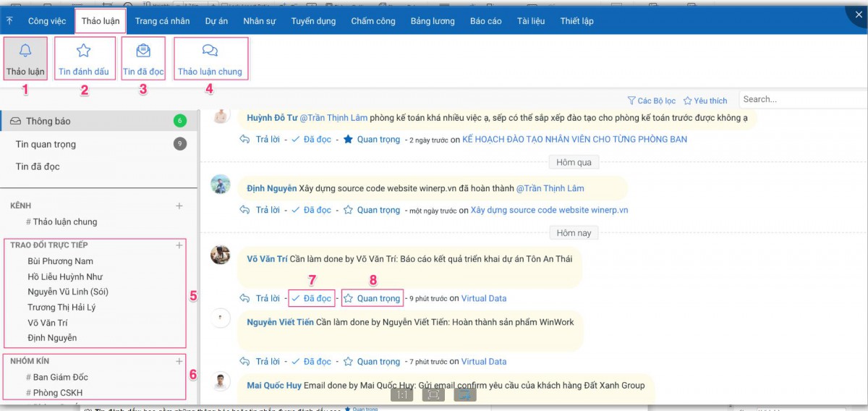Star Định Nguyên message as Quan trọng
The width and height of the screenshot is (868, 411).
click(371, 210)
